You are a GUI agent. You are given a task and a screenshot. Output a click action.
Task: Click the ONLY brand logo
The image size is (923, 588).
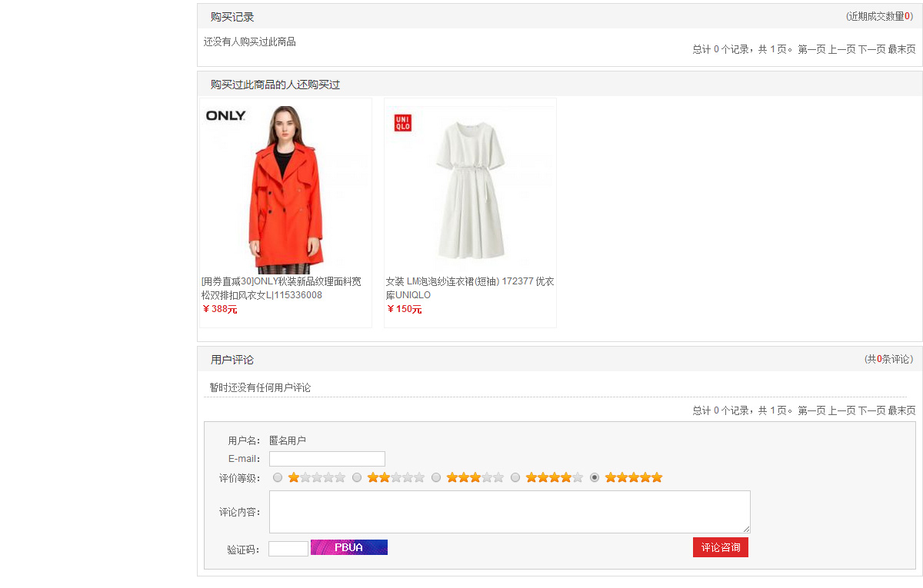[x=225, y=116]
